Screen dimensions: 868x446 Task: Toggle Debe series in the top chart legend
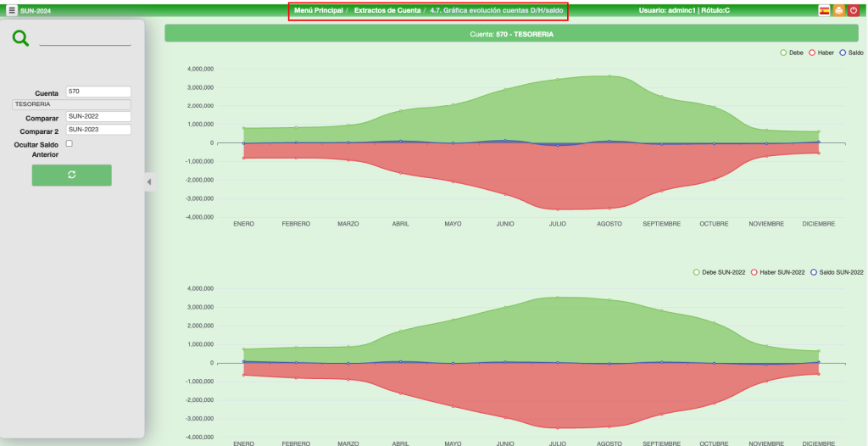click(791, 53)
